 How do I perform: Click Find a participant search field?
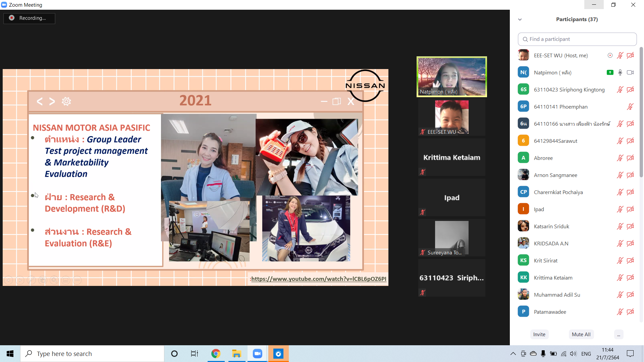click(x=577, y=39)
